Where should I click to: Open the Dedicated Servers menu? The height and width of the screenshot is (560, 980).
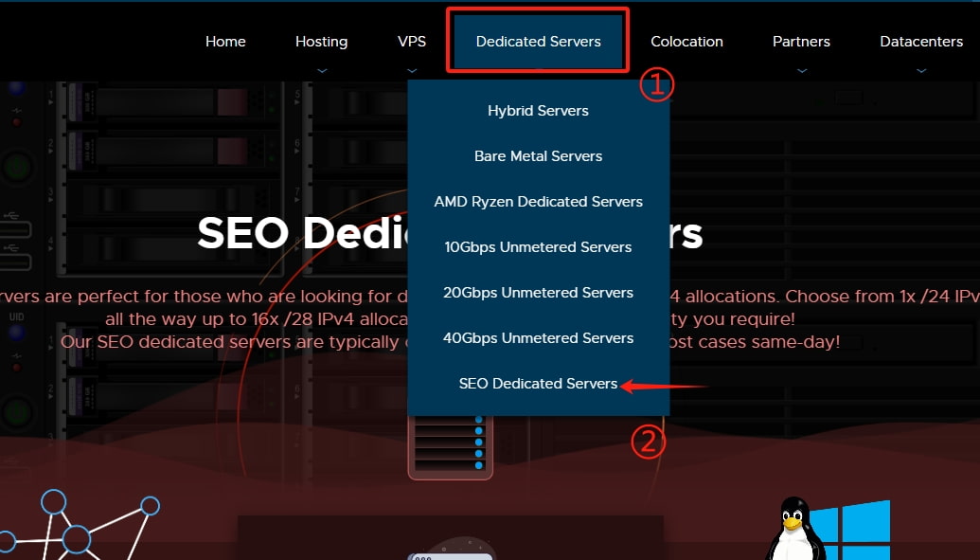click(538, 42)
